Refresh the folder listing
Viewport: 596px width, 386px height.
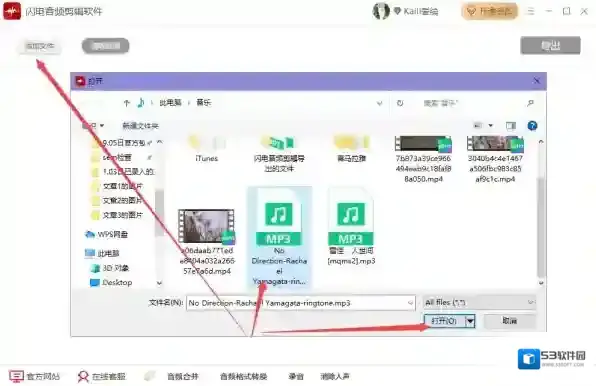400,103
